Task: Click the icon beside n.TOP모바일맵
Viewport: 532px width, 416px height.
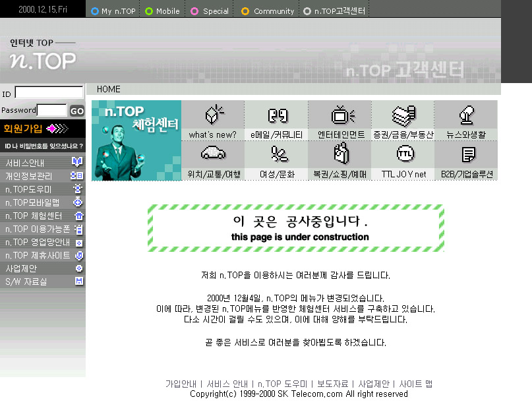Action: coord(78,202)
